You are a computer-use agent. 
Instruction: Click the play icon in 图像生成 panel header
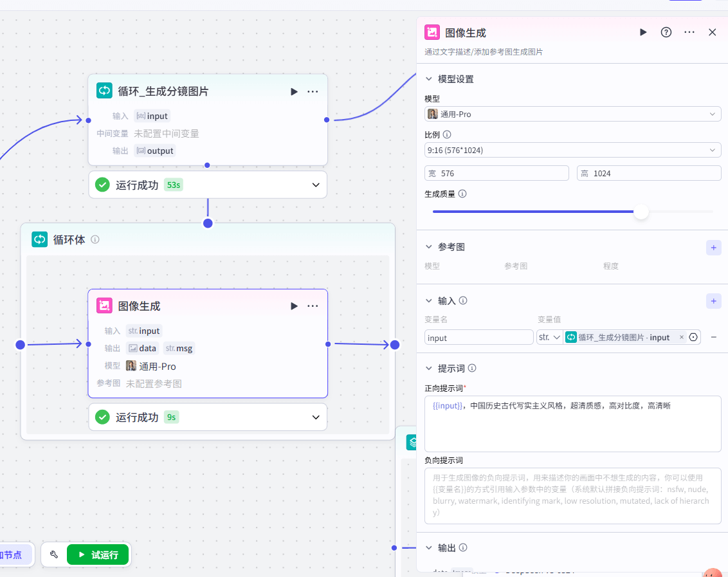point(643,32)
